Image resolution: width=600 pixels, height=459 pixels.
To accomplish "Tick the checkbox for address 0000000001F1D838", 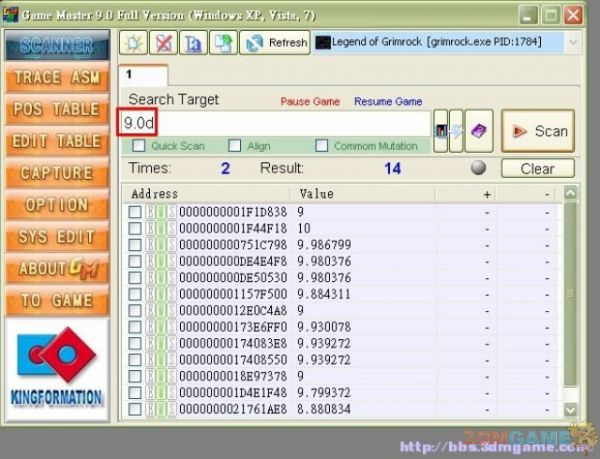I will (134, 212).
